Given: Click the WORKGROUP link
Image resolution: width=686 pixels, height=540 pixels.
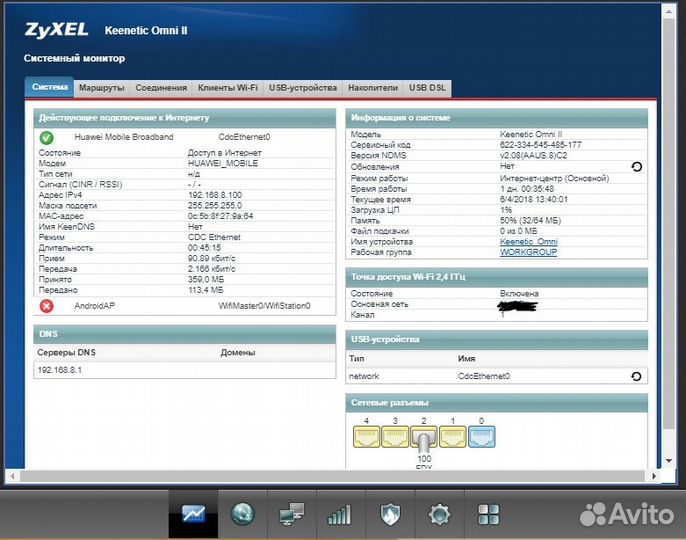Looking at the screenshot, I should [528, 252].
